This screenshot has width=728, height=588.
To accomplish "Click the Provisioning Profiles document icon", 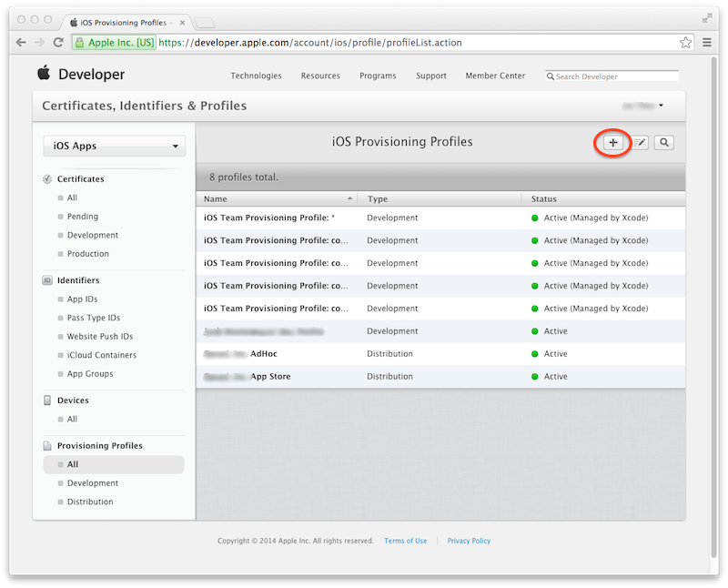I will (48, 445).
